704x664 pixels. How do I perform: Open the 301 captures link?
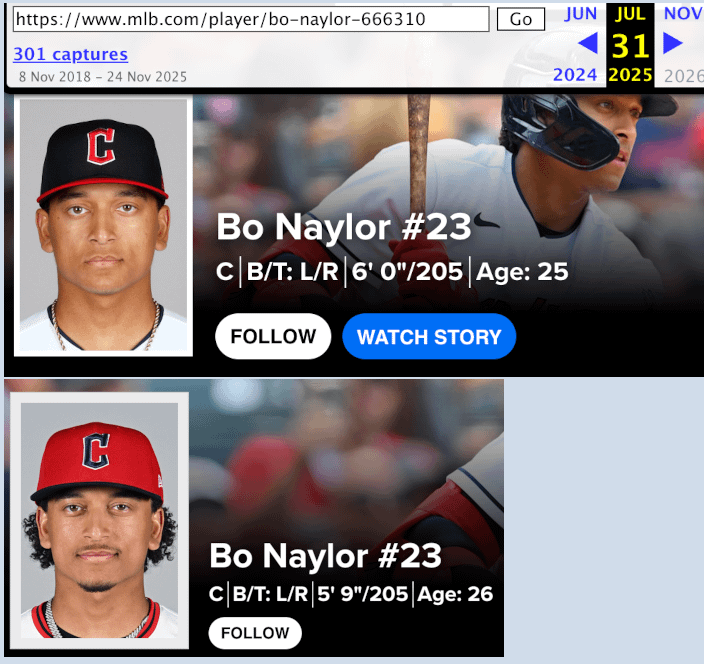(70, 54)
